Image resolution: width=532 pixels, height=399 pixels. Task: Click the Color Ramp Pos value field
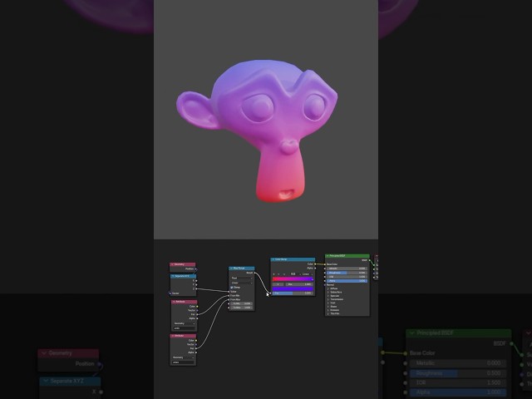299,284
